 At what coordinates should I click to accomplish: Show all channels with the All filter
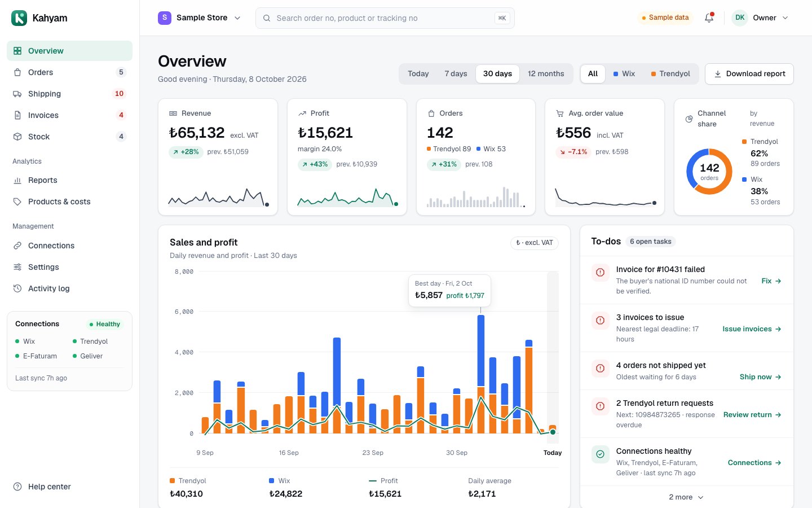[593, 74]
